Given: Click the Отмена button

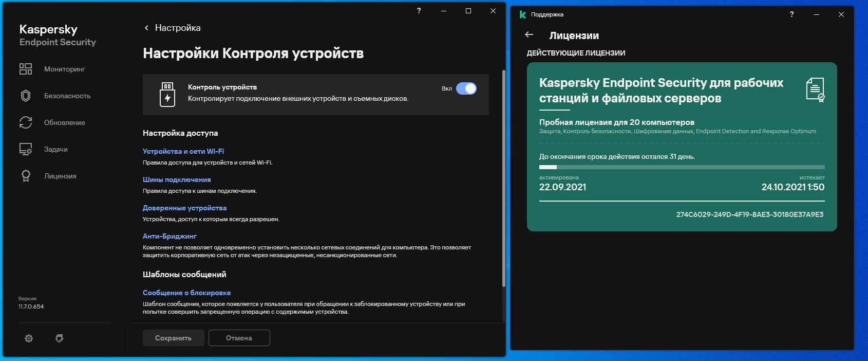Looking at the screenshot, I should pos(239,338).
